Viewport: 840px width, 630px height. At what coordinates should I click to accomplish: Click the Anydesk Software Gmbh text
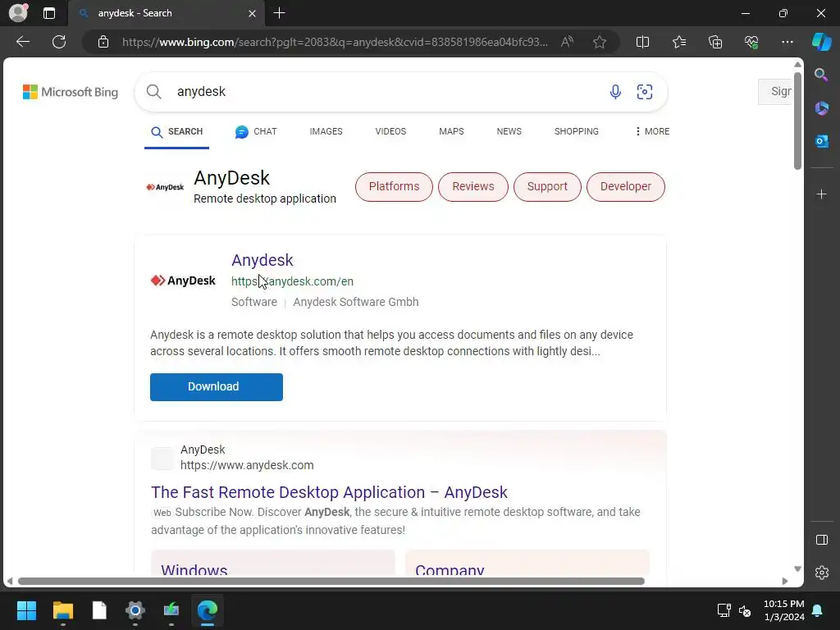coord(356,302)
